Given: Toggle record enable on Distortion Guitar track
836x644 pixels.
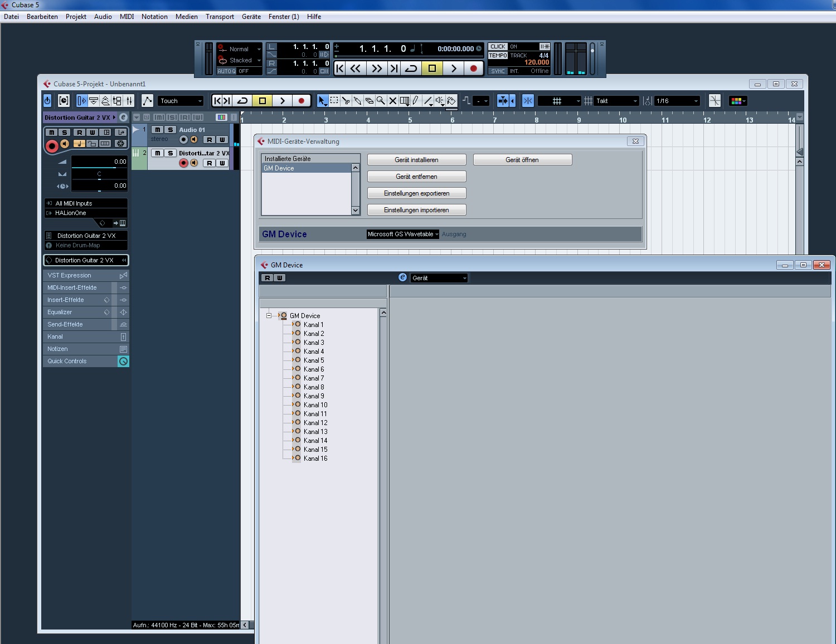Looking at the screenshot, I should pos(183,163).
